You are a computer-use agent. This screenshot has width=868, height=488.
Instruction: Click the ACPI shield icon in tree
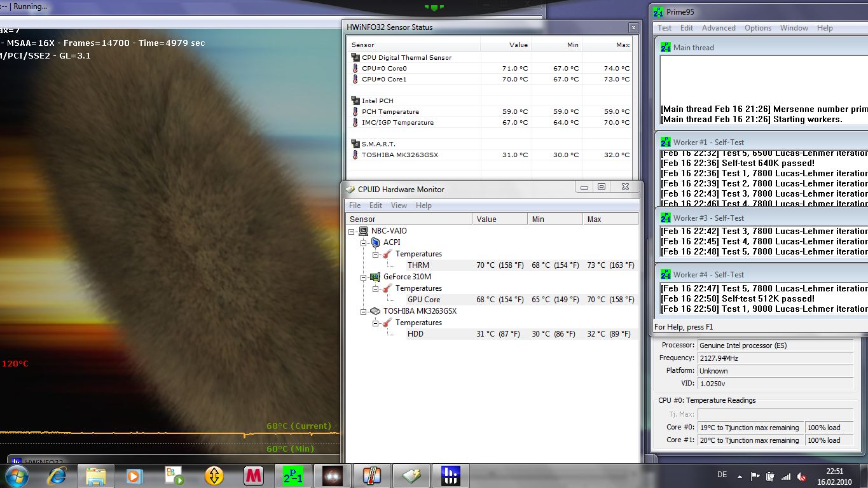[375, 242]
